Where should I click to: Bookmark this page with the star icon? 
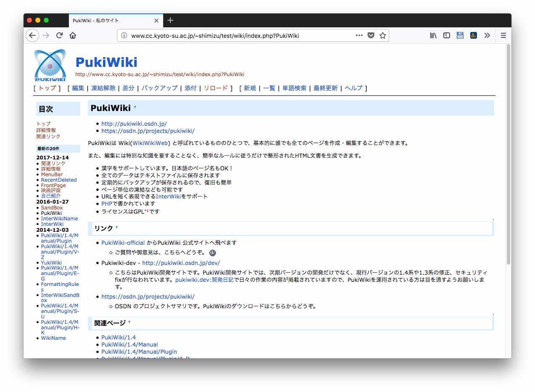[383, 35]
